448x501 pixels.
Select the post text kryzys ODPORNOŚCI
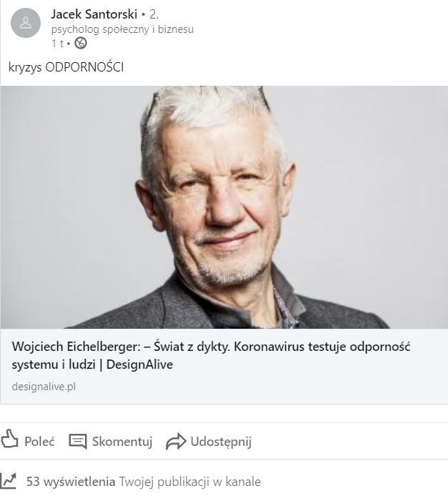click(x=66, y=67)
